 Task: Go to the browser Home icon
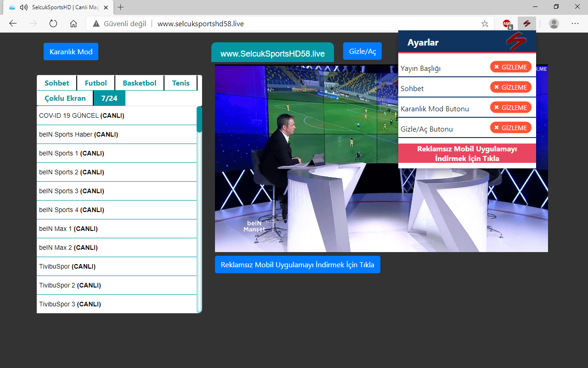point(73,23)
